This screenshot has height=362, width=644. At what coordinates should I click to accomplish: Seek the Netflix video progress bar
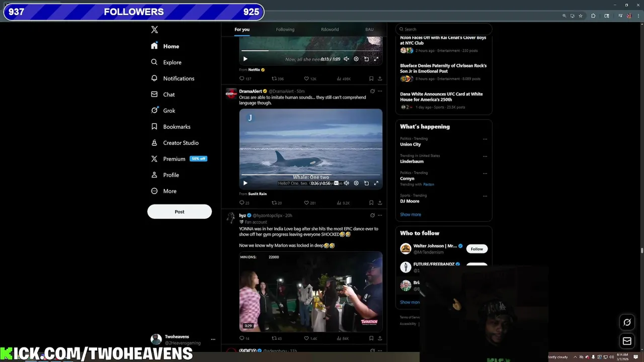click(311, 50)
